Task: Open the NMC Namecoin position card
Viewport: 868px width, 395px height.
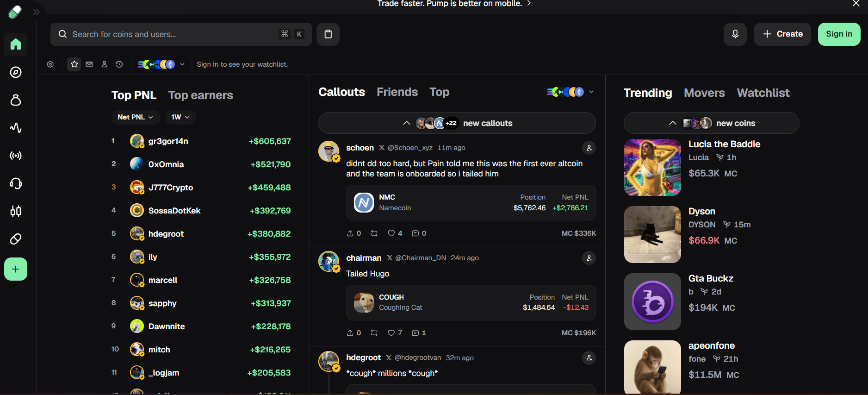Action: 471,203
